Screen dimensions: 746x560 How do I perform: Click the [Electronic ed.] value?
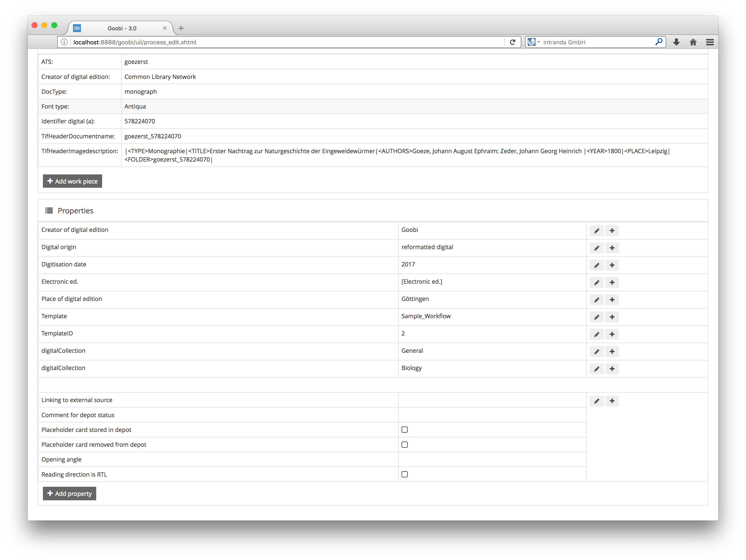click(x=422, y=282)
